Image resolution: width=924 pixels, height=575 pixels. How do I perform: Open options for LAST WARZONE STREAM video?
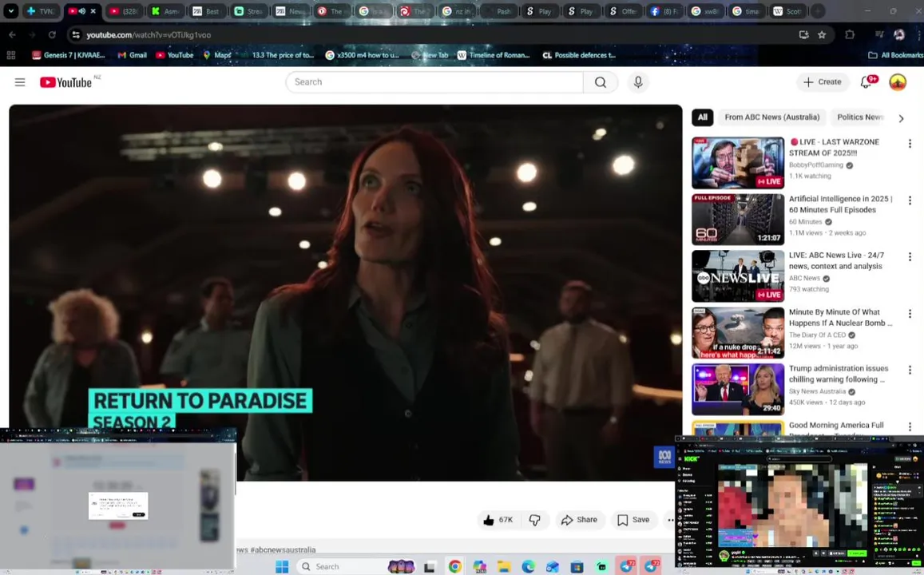pyautogui.click(x=910, y=144)
